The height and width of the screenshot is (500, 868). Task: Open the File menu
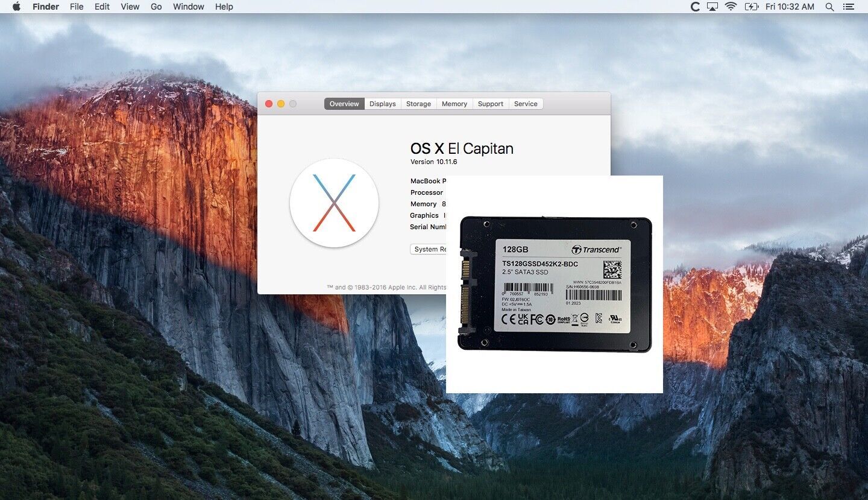tap(77, 7)
